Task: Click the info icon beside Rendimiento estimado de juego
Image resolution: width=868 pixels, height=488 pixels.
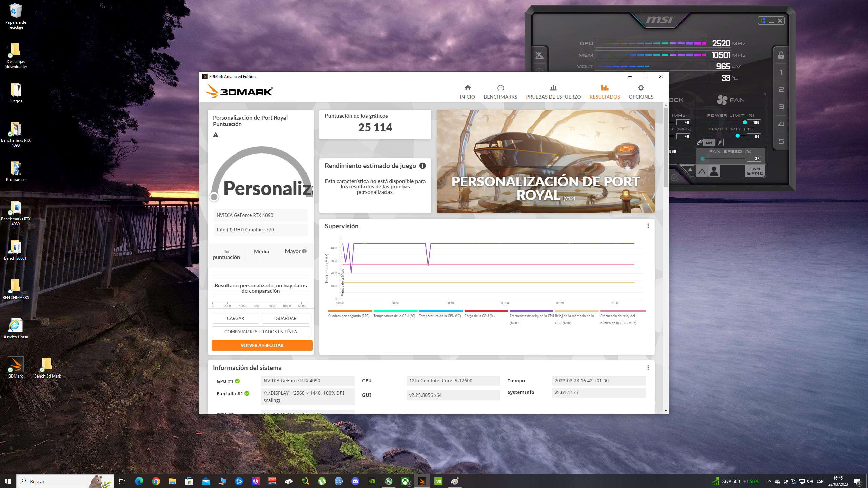Action: [x=422, y=166]
